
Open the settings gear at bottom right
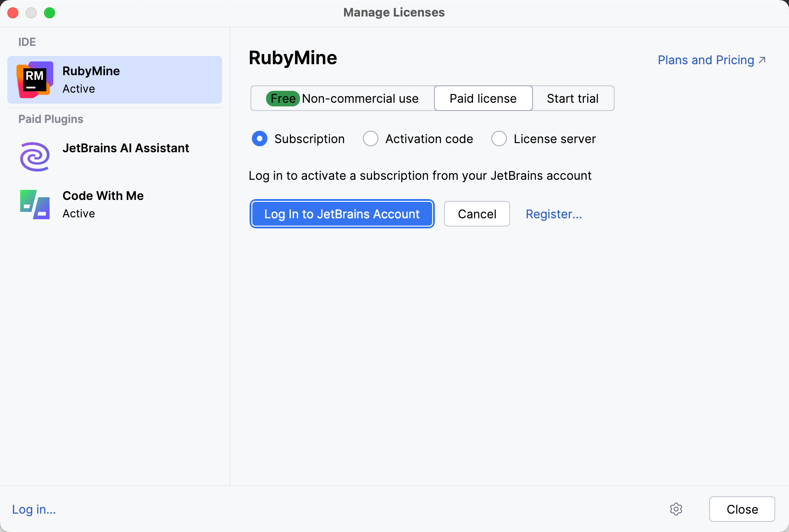pyautogui.click(x=676, y=509)
